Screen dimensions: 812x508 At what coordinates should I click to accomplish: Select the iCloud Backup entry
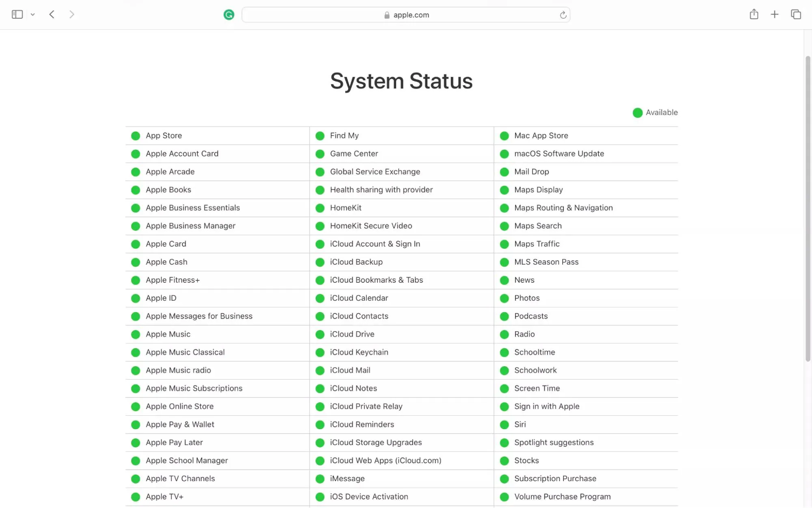[x=356, y=262]
